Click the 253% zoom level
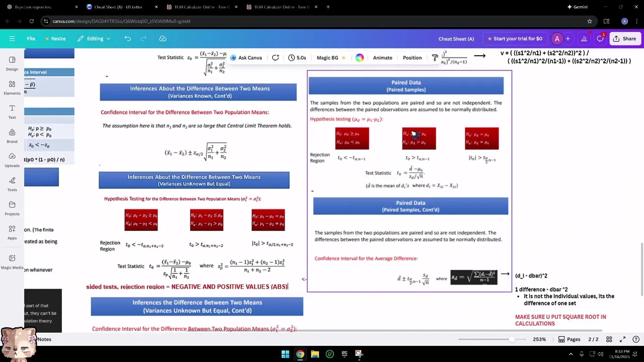Image resolution: width=644 pixels, height=362 pixels. 539,339
